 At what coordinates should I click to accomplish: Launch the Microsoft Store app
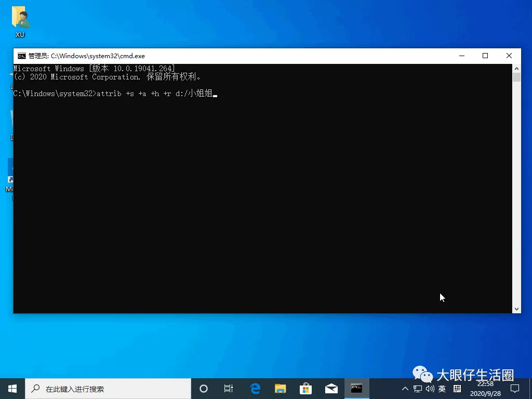305,388
